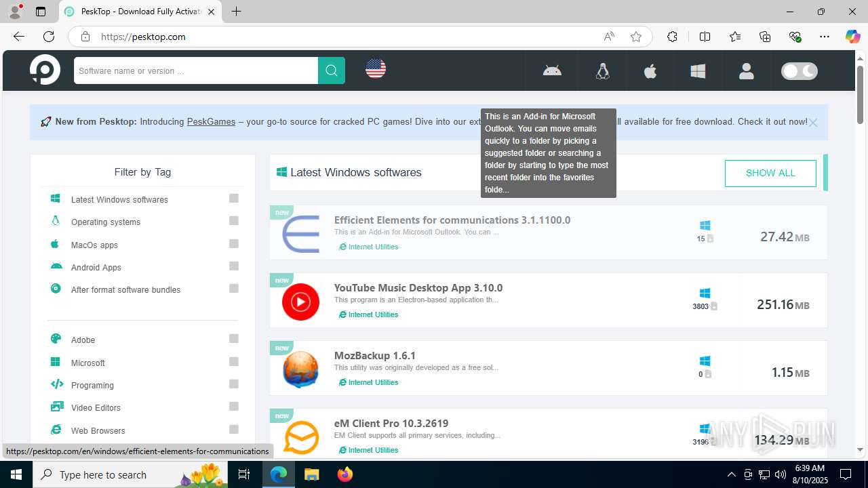The height and width of the screenshot is (488, 868).
Task: Open the Apple macOS icon in header
Action: pos(650,70)
